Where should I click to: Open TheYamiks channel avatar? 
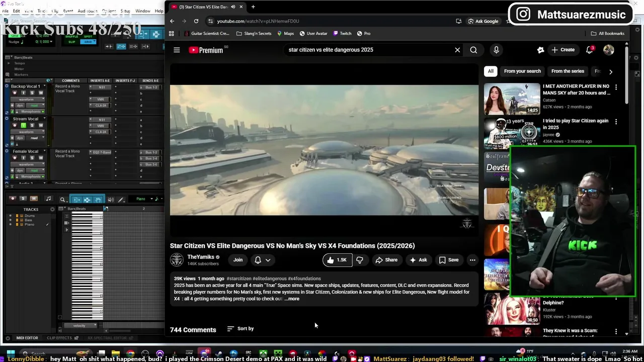pyautogui.click(x=177, y=260)
